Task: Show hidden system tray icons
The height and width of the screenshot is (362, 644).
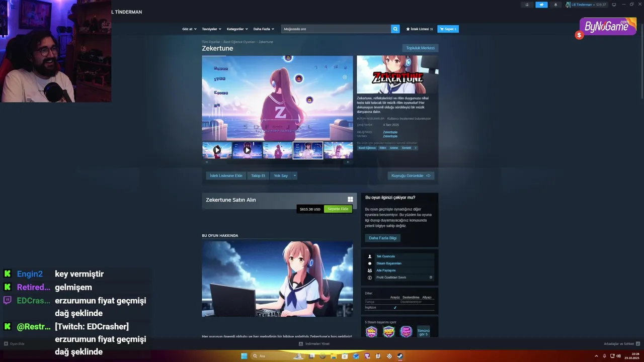Action: click(597, 356)
